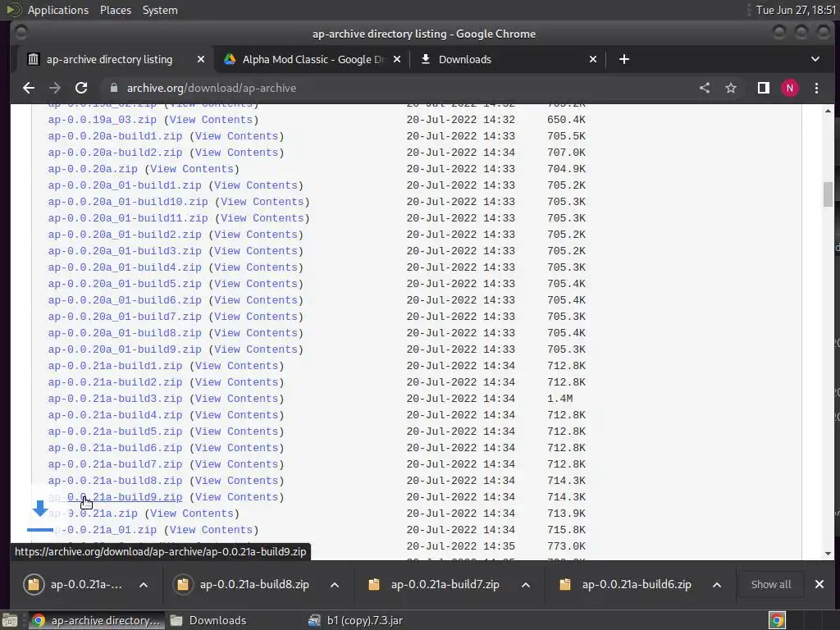Expand options for ap-0.0.21a-build6.zip download

(717, 585)
